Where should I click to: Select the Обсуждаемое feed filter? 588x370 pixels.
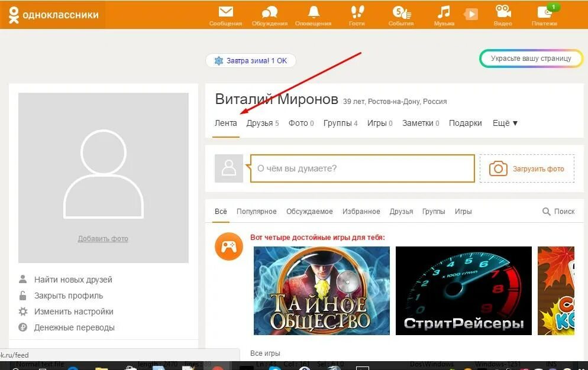(x=309, y=212)
